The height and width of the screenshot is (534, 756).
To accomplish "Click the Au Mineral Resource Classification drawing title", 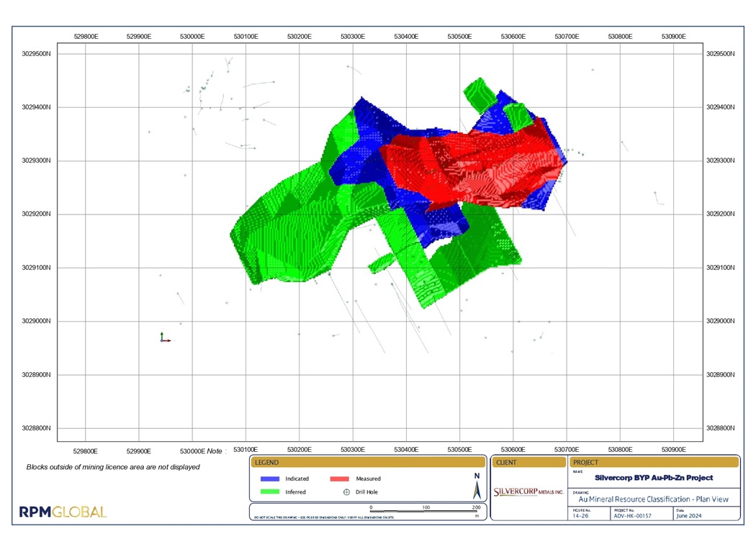I will coord(653,499).
